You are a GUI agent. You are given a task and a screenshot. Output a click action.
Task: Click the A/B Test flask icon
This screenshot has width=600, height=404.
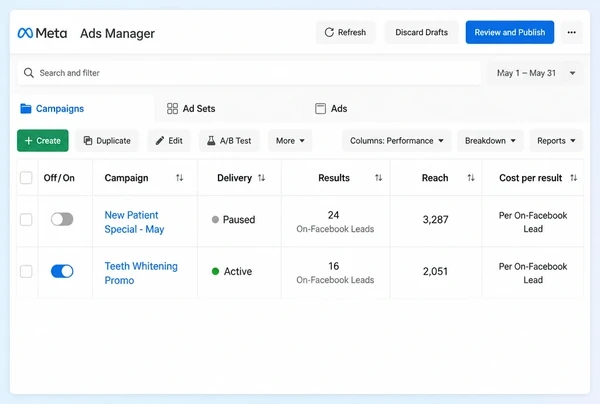point(211,141)
